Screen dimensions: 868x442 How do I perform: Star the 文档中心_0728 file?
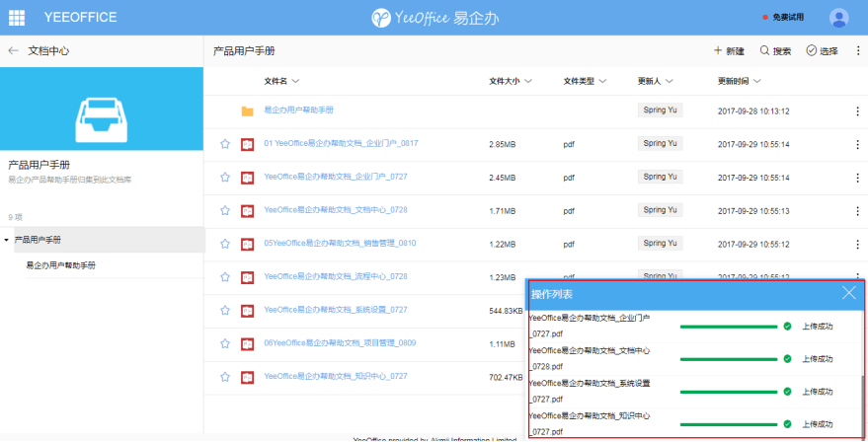point(225,210)
